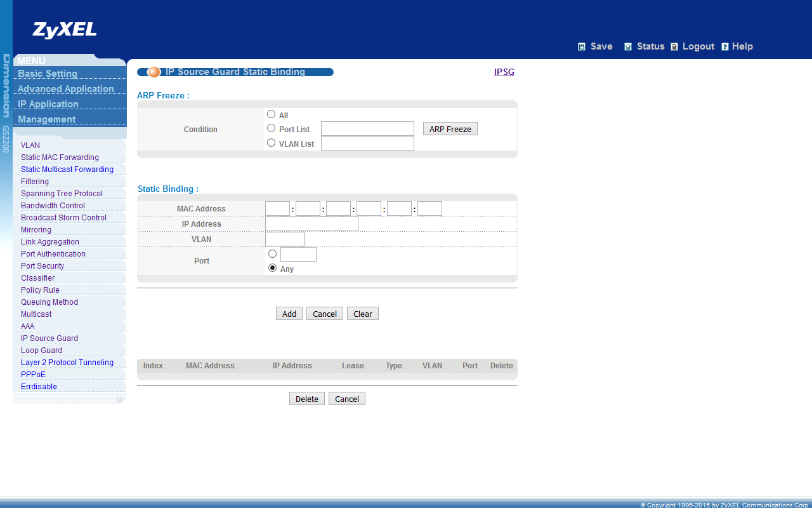Click the Add button
This screenshot has width=812, height=508.
click(x=289, y=314)
